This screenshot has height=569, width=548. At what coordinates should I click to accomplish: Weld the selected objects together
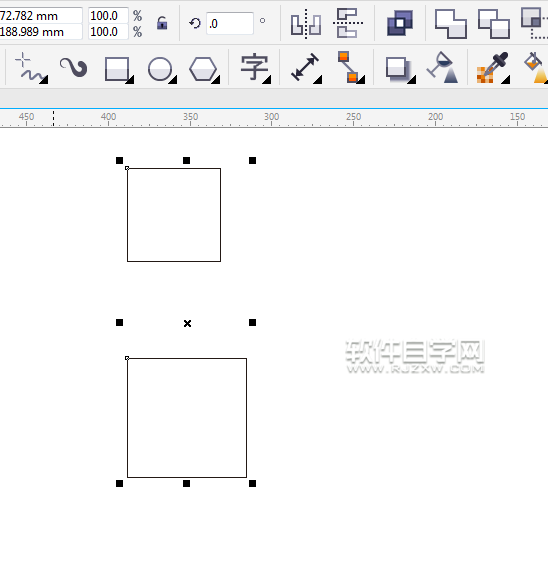[x=451, y=24]
